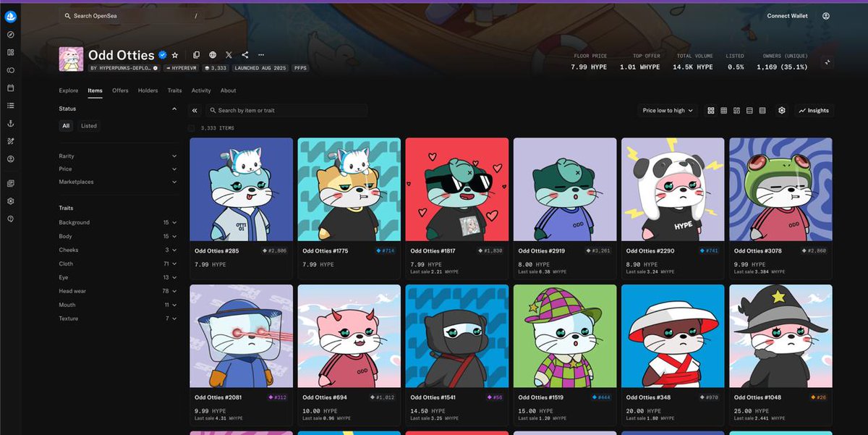The image size is (868, 435).
Task: Switch to the detailed table view
Action: click(762, 111)
